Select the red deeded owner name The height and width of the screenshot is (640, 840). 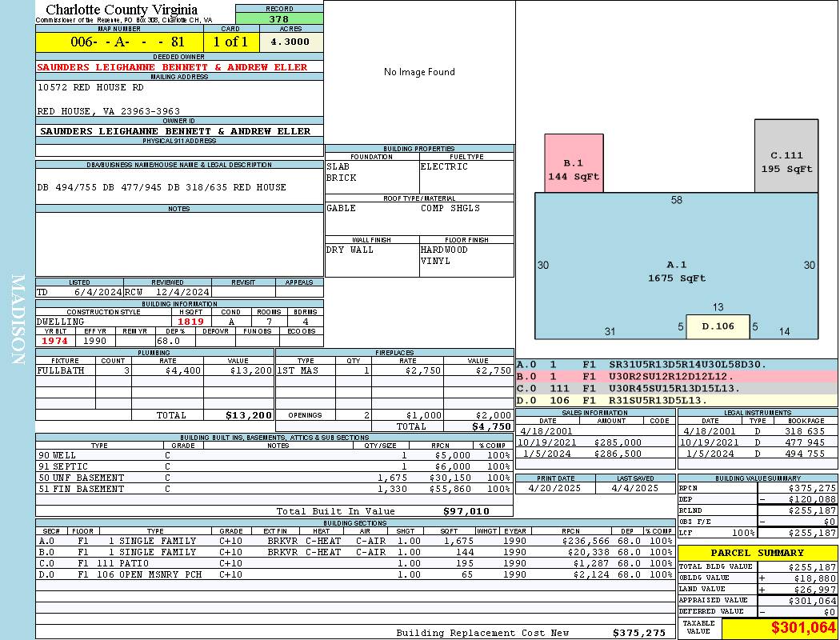[172, 67]
